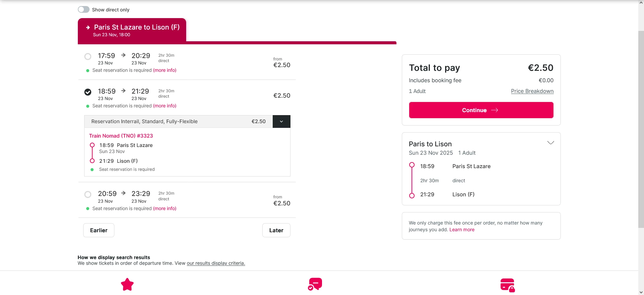644x295 pixels.
Task: Click the arrow icon in the Paris St Lazare tab
Action: [88, 28]
